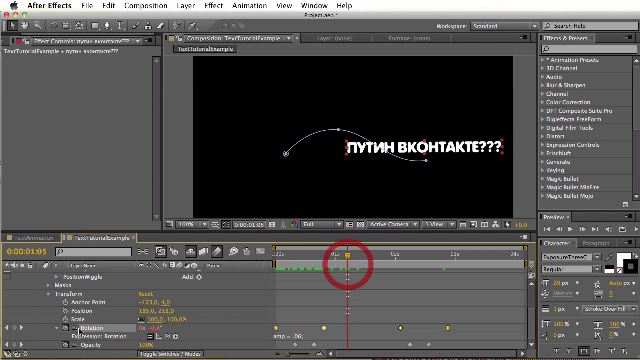This screenshot has height=360, width=640.
Task: Open the Apple menu
Action: pyautogui.click(x=14, y=6)
